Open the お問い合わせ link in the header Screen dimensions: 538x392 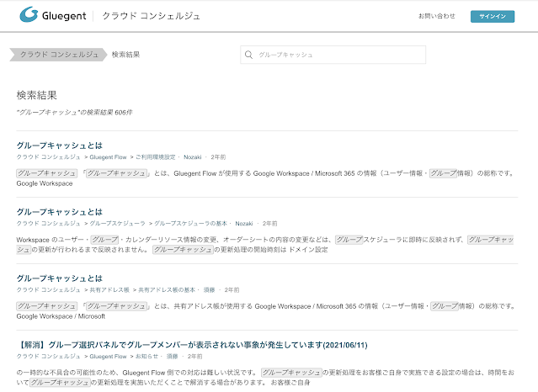436,15
